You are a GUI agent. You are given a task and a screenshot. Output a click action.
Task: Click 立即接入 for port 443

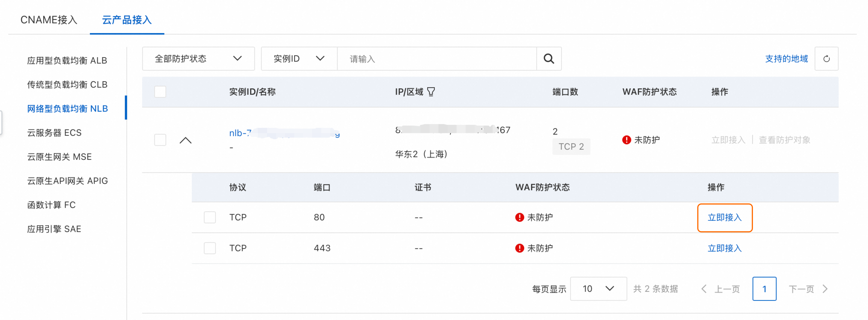click(x=725, y=248)
